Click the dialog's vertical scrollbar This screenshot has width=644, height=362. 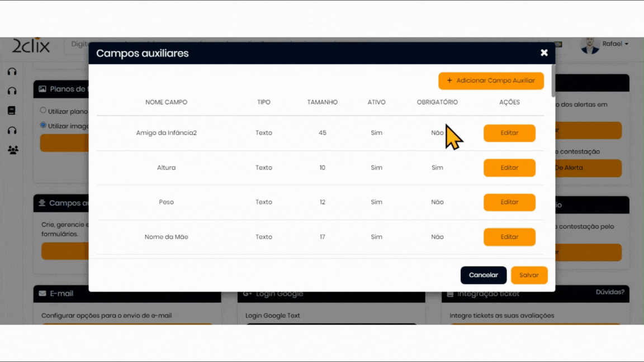click(553, 82)
